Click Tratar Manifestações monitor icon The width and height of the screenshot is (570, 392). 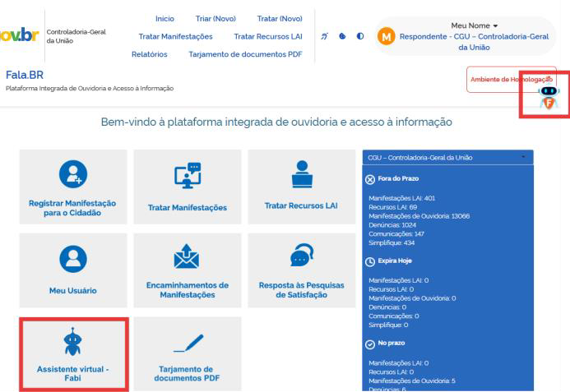(188, 176)
